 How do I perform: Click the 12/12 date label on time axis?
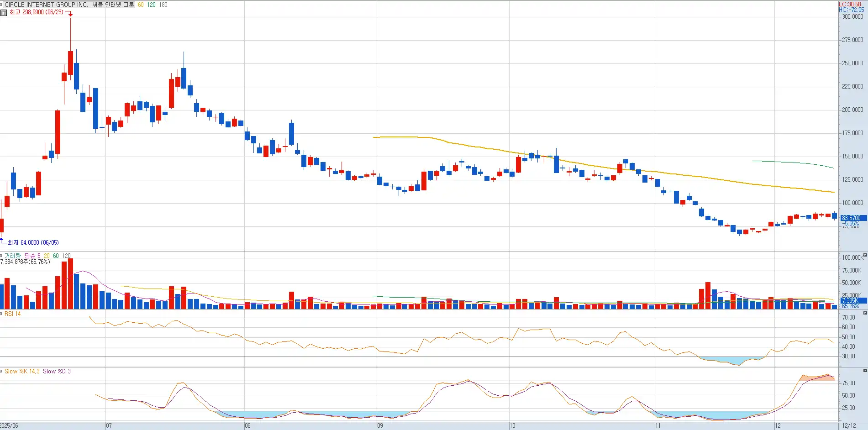tap(849, 426)
